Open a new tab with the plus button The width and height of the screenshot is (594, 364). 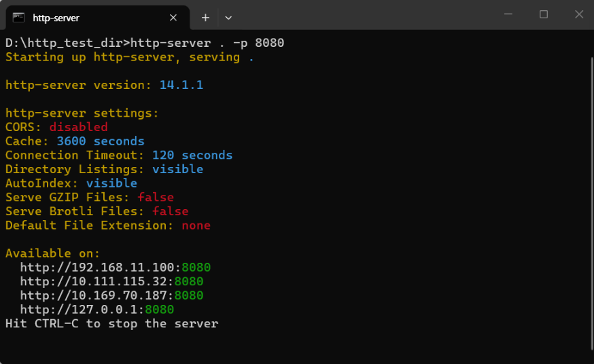(x=205, y=17)
